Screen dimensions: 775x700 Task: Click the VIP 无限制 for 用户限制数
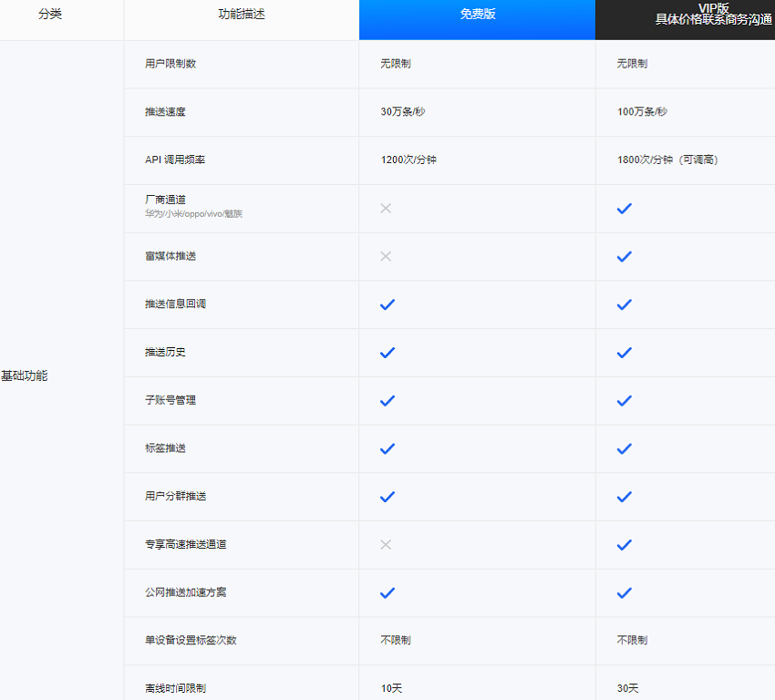point(632,64)
